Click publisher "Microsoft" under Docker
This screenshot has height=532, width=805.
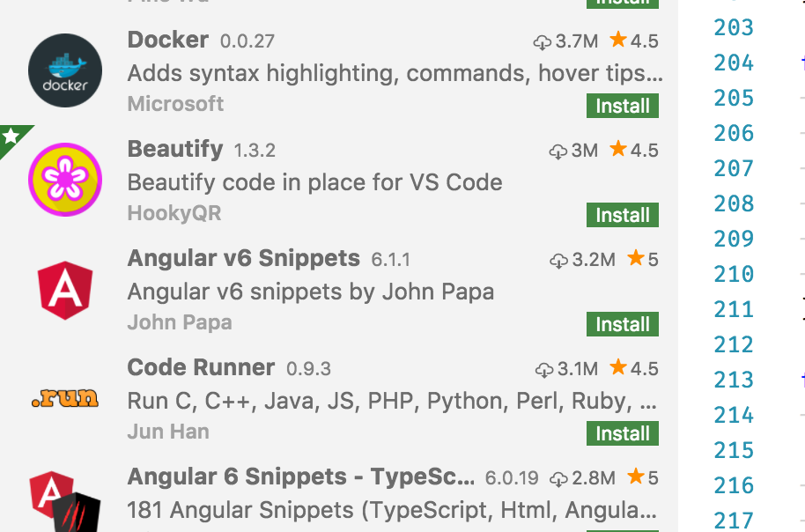coord(175,104)
